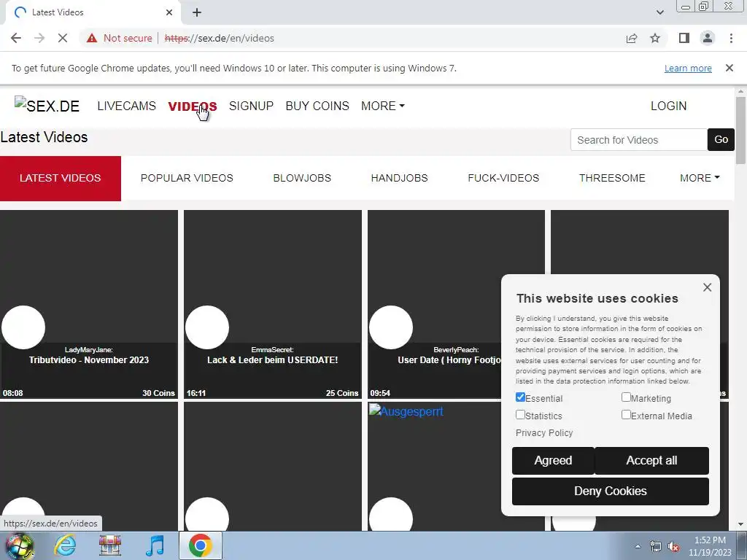Share this page via the share icon
Screen dimensions: 747x560
pos(632,38)
